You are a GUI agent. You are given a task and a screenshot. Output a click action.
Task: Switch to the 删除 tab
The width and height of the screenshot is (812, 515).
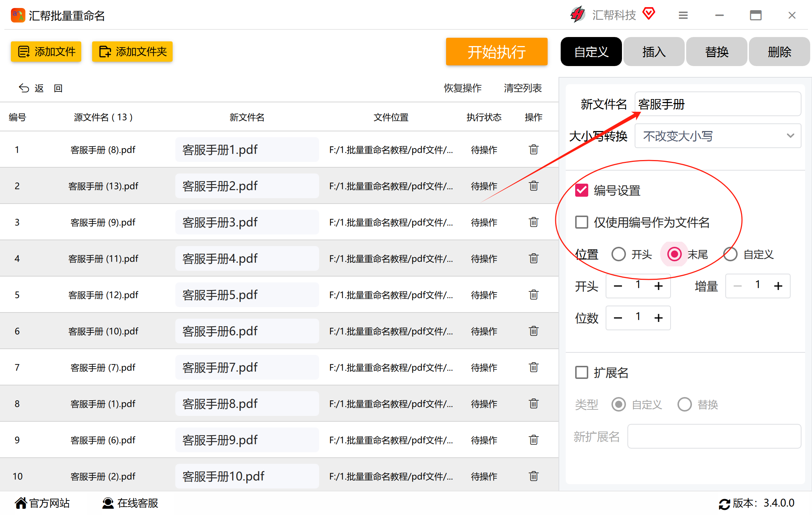pyautogui.click(x=779, y=52)
